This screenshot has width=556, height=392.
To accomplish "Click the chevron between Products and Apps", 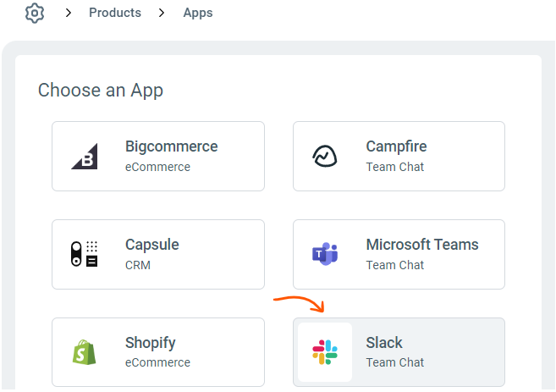I will point(162,14).
